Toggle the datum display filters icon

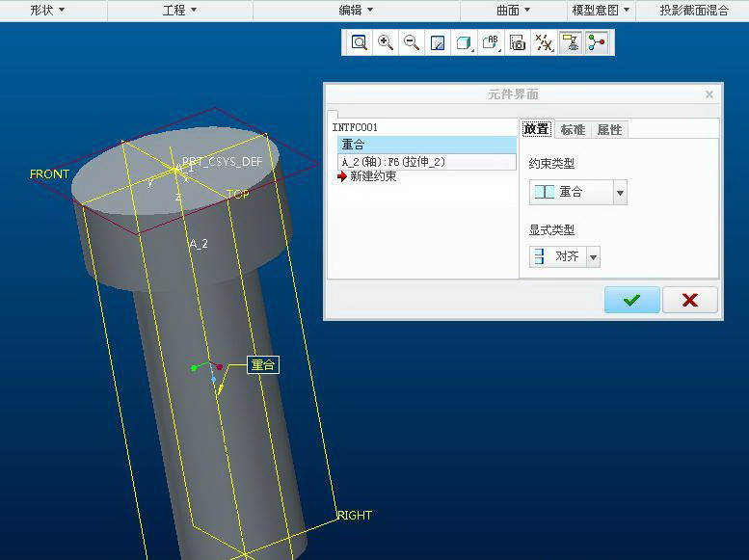pyautogui.click(x=545, y=42)
